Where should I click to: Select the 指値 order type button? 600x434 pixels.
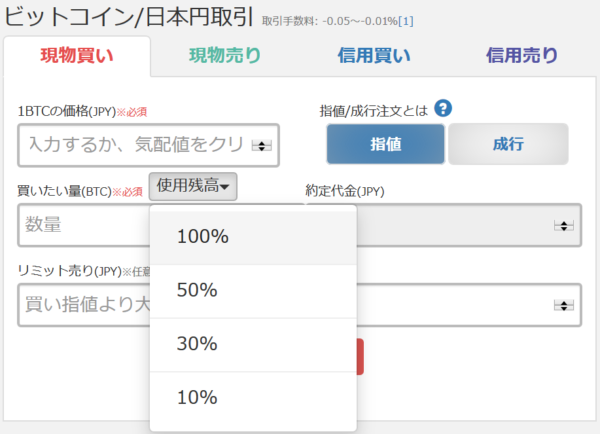click(x=386, y=144)
